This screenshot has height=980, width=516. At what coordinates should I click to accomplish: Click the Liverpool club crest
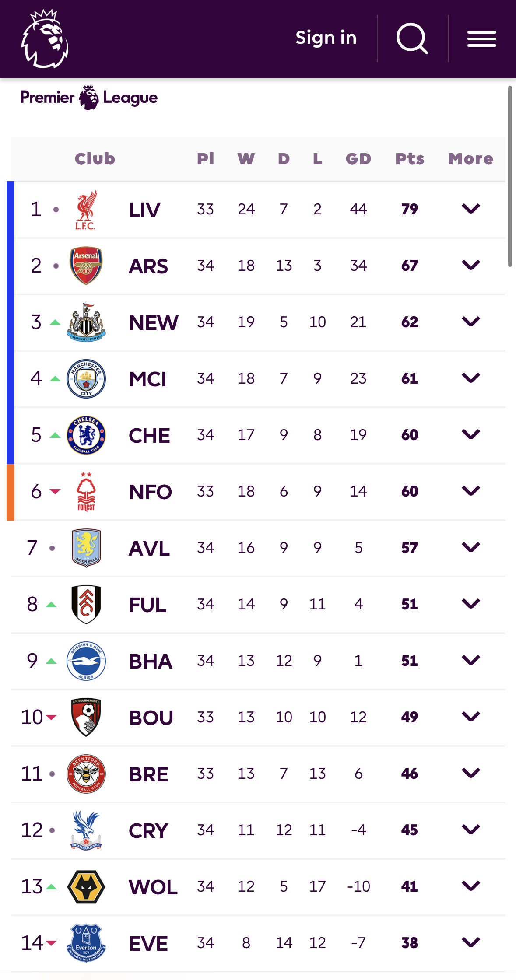(x=86, y=210)
